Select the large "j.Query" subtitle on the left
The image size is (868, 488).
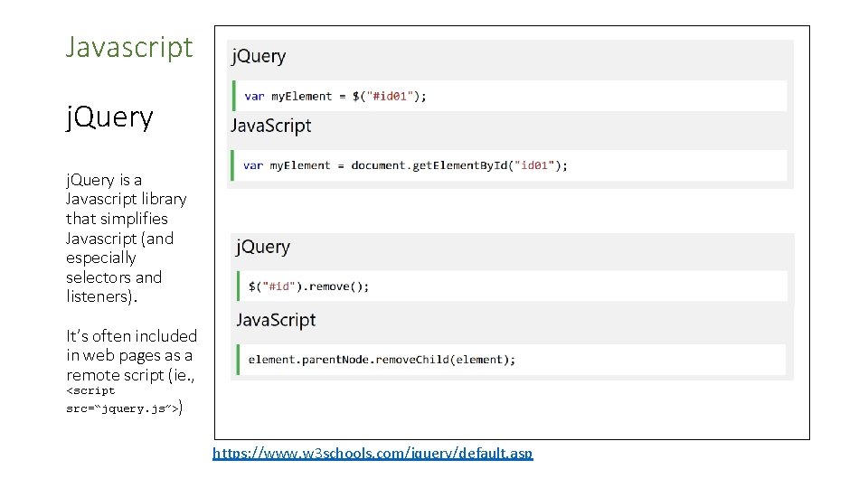tap(109, 117)
